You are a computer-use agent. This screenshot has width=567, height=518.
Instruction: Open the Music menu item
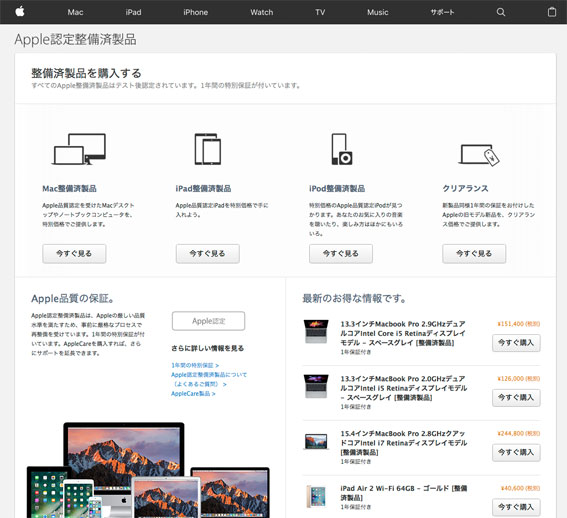[378, 12]
